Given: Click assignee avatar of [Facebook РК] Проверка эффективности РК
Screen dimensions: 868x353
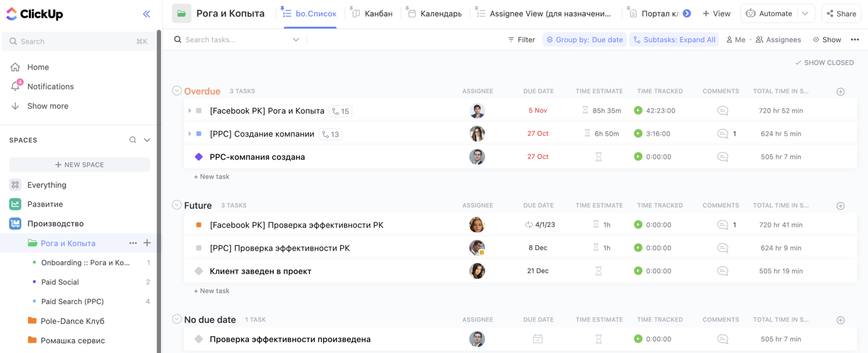Looking at the screenshot, I should (x=477, y=225).
